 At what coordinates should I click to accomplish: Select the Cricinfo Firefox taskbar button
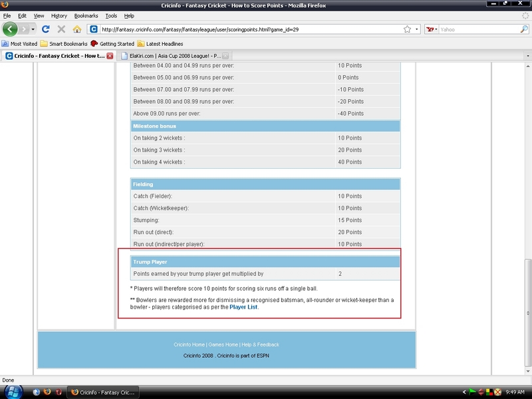103,392
